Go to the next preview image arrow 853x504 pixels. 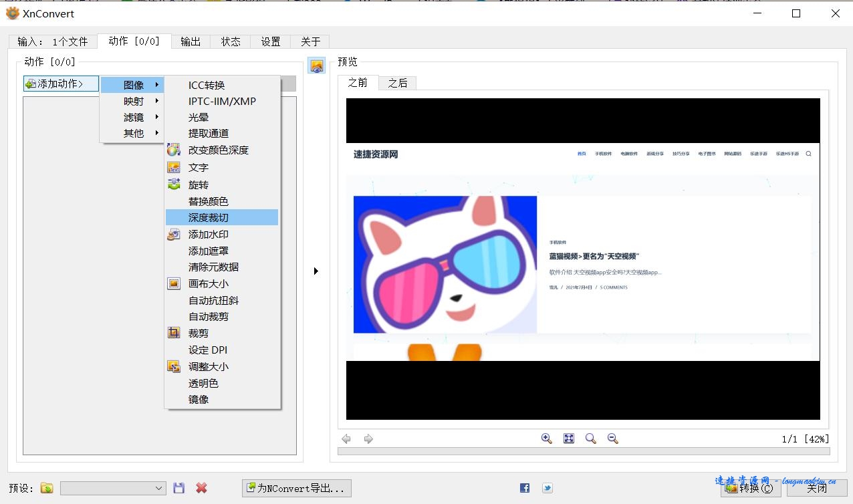click(x=368, y=439)
